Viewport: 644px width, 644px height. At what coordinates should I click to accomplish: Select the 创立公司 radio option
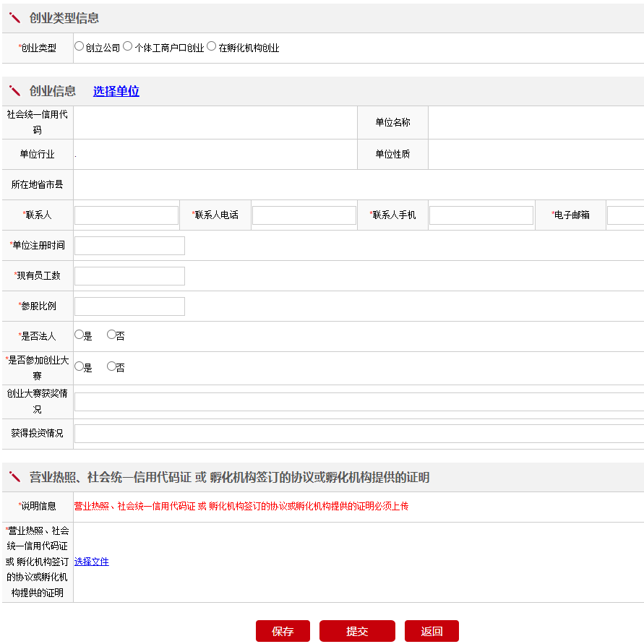click(x=80, y=46)
